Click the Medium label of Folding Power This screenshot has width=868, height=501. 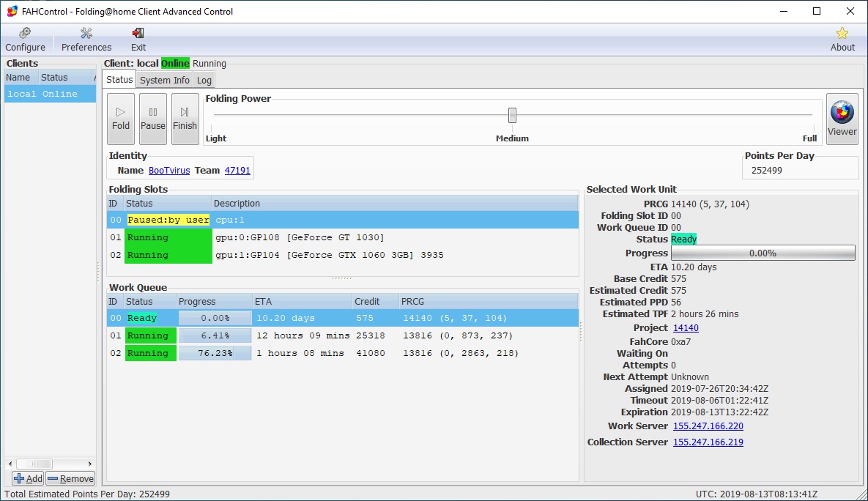point(512,138)
